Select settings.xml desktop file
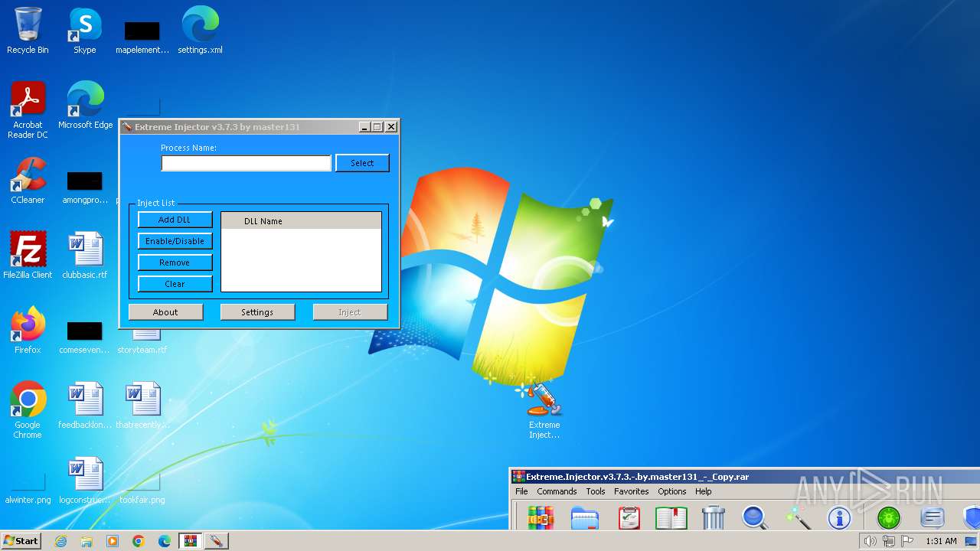This screenshot has width=980, height=551. coord(200,31)
